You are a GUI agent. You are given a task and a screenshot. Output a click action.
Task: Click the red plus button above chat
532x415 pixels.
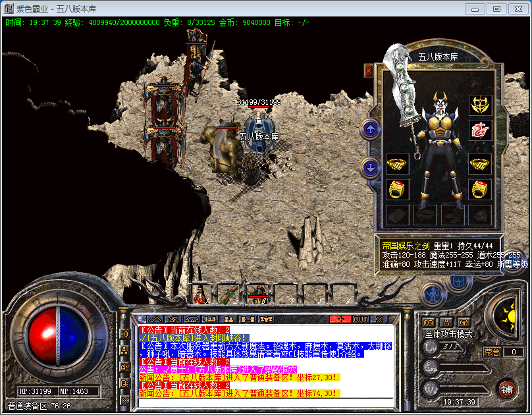[x=340, y=319]
